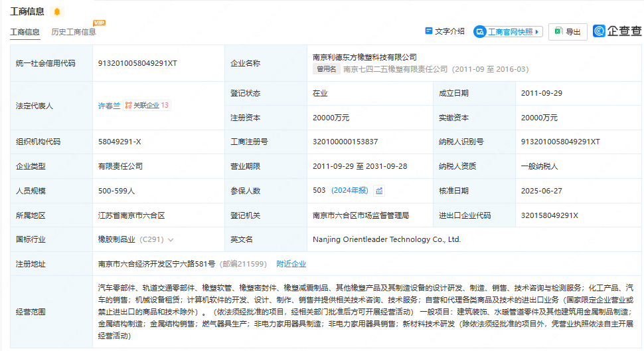Click the 经营范围 description text
Screen dimensions: 644x351
point(366,312)
